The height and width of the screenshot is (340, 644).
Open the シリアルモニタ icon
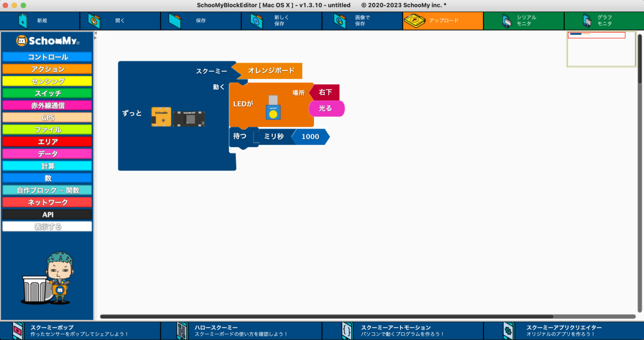[507, 21]
